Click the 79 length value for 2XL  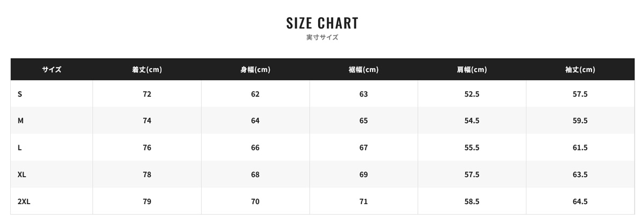coord(147,201)
